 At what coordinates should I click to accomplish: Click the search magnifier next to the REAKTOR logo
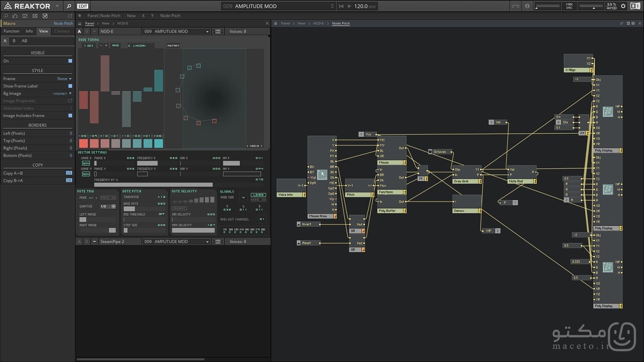pos(69,6)
